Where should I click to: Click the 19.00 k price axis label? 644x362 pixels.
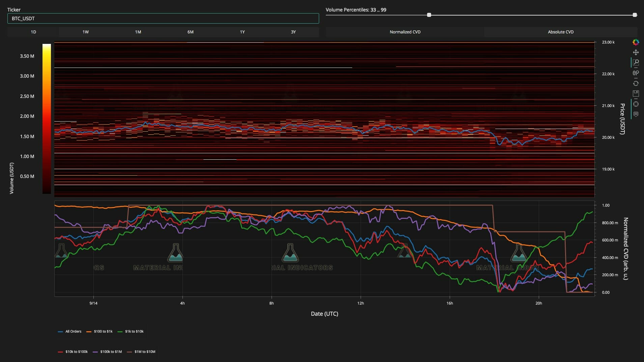608,169
